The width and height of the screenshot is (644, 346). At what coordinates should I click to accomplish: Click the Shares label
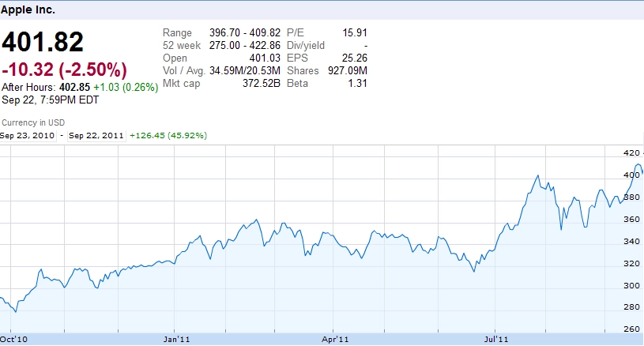303,70
